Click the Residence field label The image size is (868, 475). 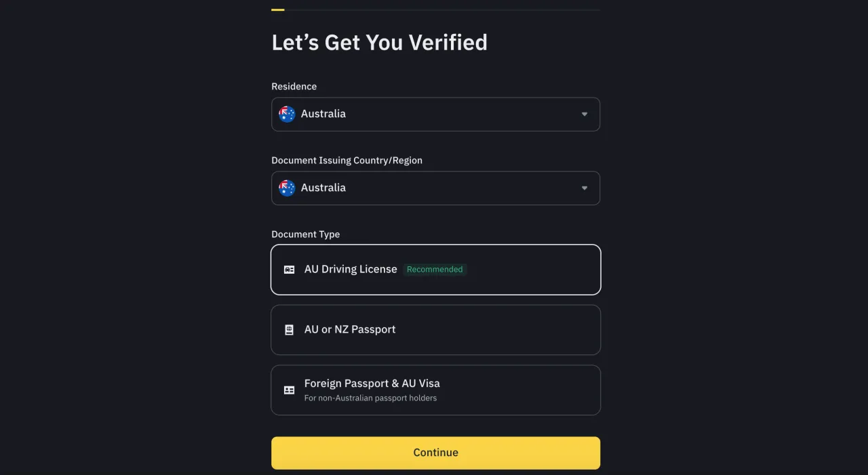click(294, 87)
